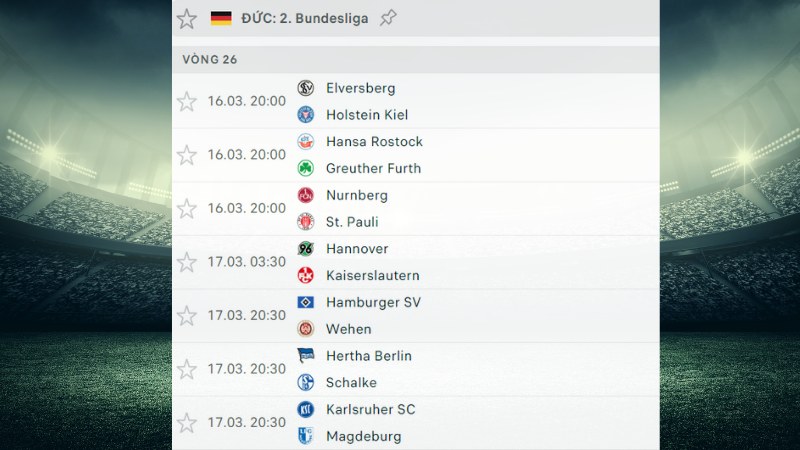The width and height of the screenshot is (800, 450).
Task: Star the Hansa Rostock vs Greuther Furth match
Action: point(187,155)
